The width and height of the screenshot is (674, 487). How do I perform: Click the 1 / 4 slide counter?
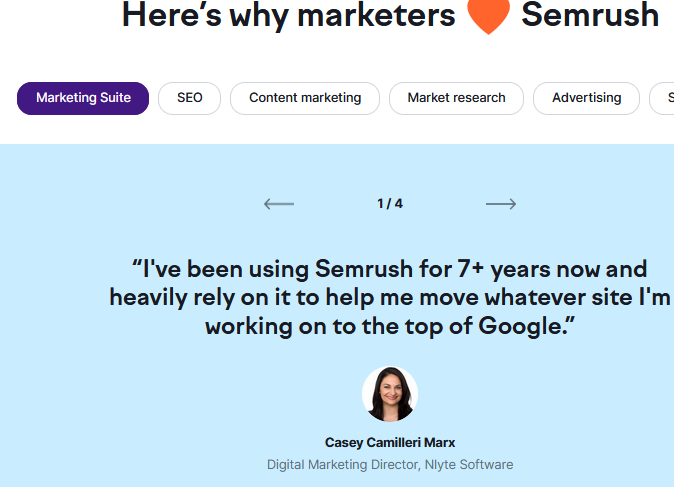click(390, 204)
